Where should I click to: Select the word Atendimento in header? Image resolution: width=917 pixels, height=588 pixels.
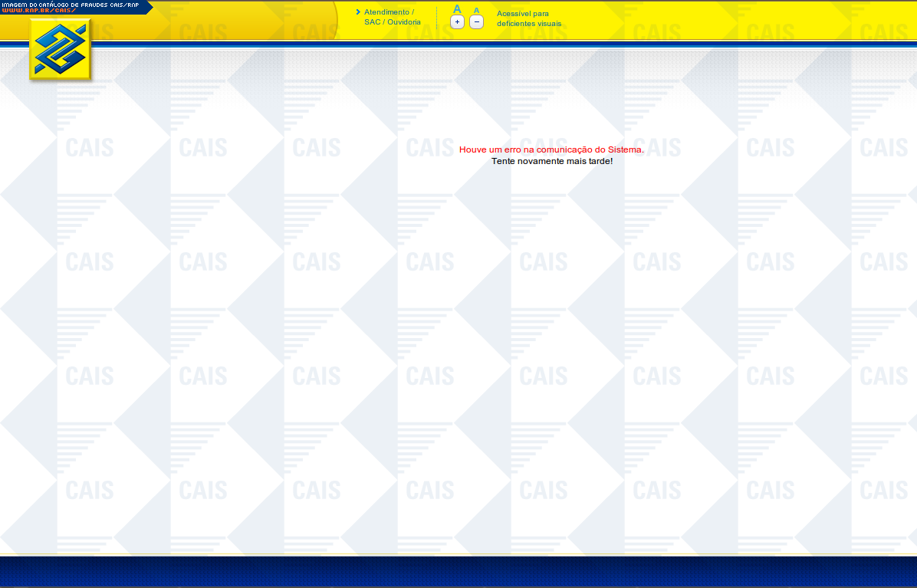(386, 12)
